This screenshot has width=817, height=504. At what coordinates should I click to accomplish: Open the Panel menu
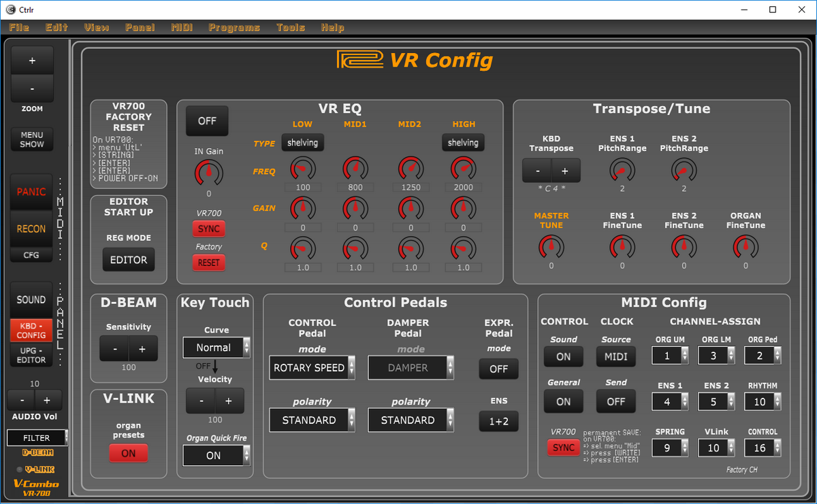tap(140, 27)
